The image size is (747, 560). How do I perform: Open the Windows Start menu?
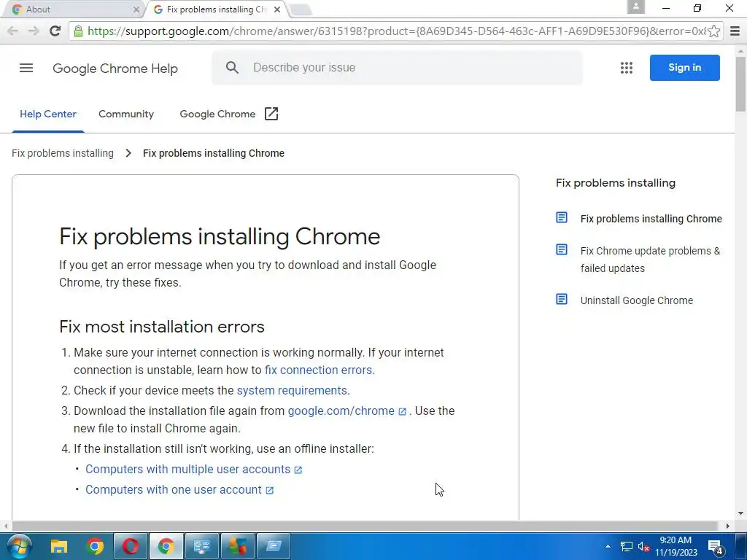(19, 545)
